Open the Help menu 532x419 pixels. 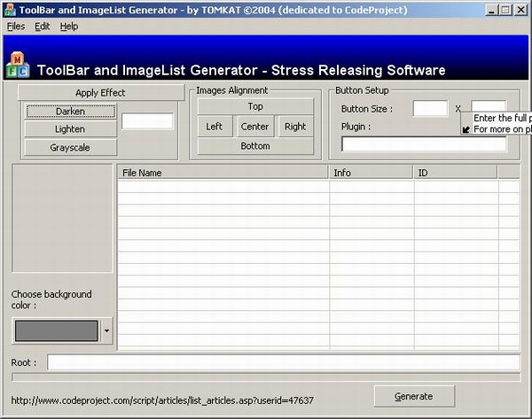pyautogui.click(x=69, y=26)
